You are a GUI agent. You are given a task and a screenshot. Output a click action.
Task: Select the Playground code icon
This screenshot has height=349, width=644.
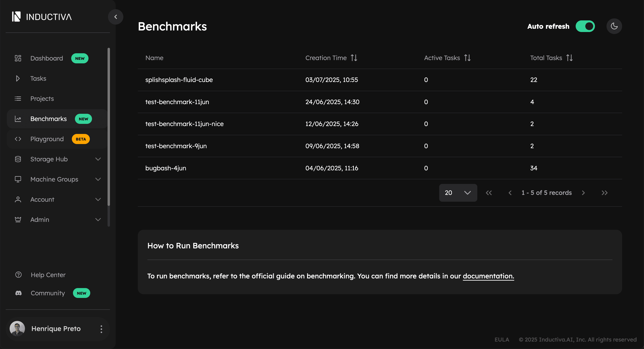[x=18, y=139]
